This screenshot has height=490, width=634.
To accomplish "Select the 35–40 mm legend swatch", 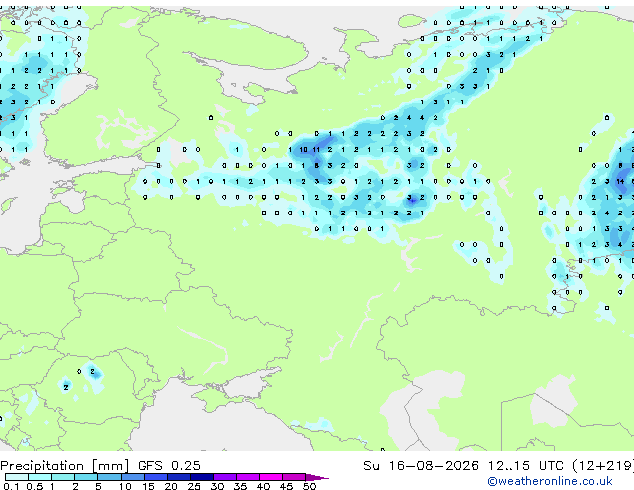I will click(x=247, y=477).
